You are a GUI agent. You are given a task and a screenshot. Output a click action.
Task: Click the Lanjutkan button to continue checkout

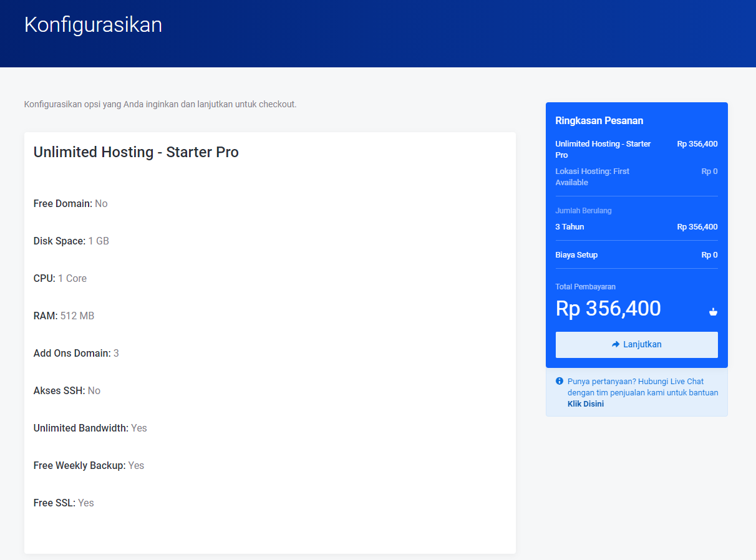[x=636, y=345]
